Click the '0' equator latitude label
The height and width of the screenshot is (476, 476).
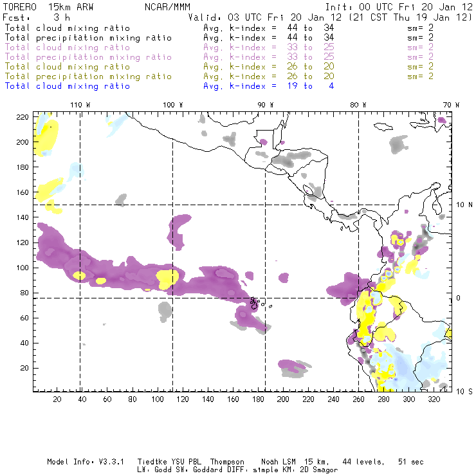459,298
